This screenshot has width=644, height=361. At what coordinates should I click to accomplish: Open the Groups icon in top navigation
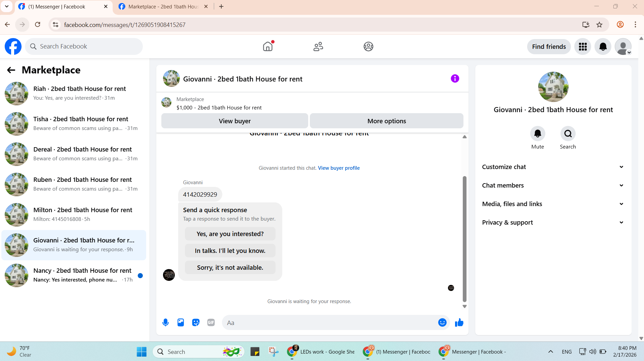coord(368,46)
